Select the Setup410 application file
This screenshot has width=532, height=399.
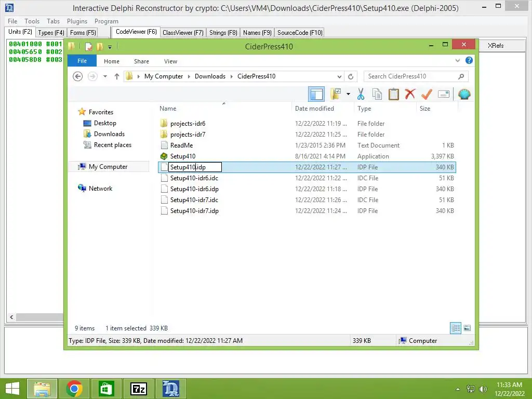(183, 156)
